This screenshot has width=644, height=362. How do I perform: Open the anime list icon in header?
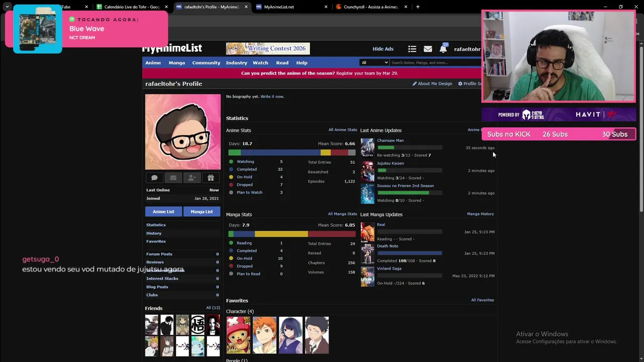pyautogui.click(x=412, y=49)
